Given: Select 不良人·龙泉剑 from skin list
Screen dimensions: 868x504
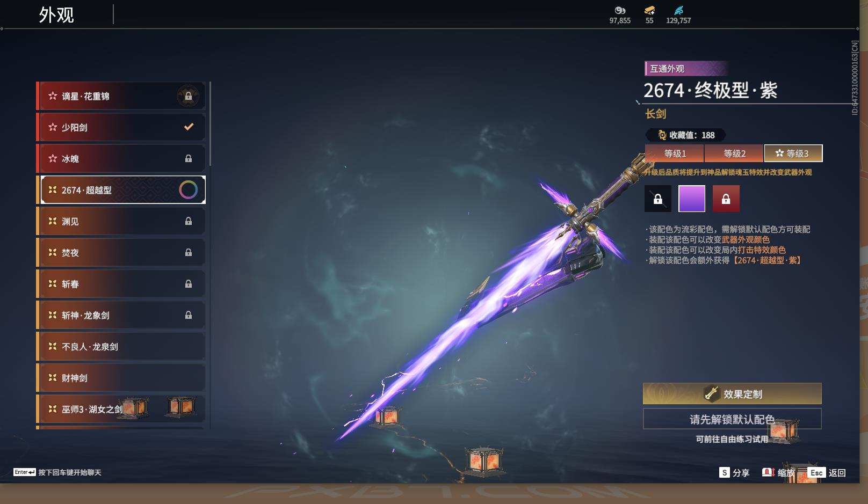Looking at the screenshot, I should [121, 346].
